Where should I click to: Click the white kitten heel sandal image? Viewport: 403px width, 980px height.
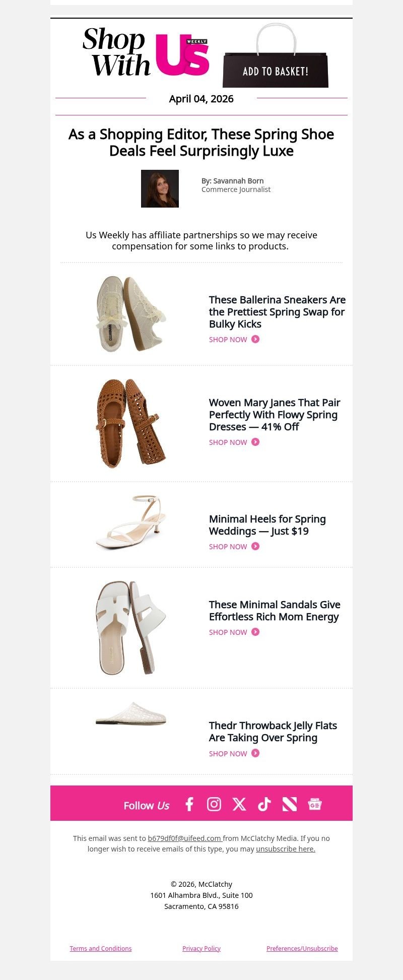click(x=130, y=522)
